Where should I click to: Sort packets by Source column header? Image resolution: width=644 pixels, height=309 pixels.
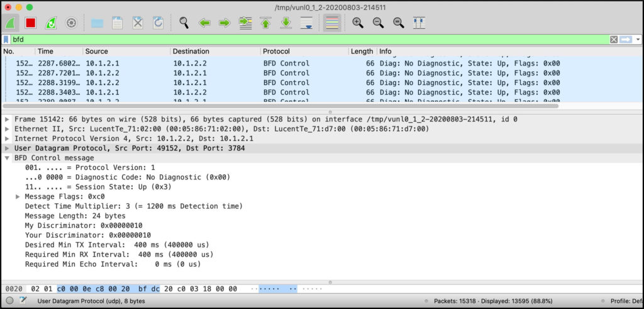click(x=126, y=51)
